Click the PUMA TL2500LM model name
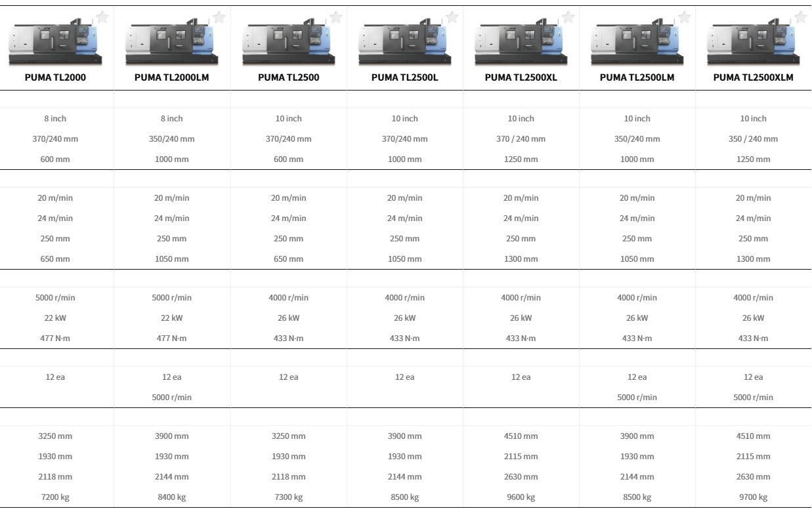Viewport: 812px width, 513px height. point(637,77)
